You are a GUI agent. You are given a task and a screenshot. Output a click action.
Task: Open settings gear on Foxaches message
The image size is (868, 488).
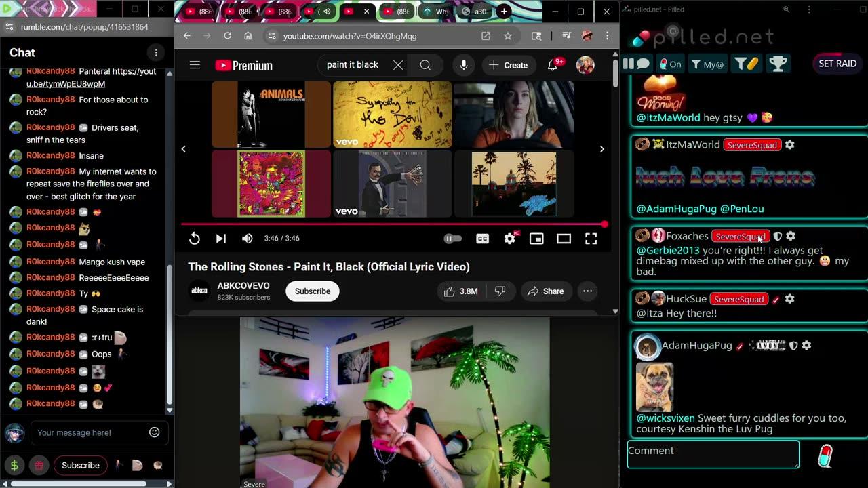point(791,237)
